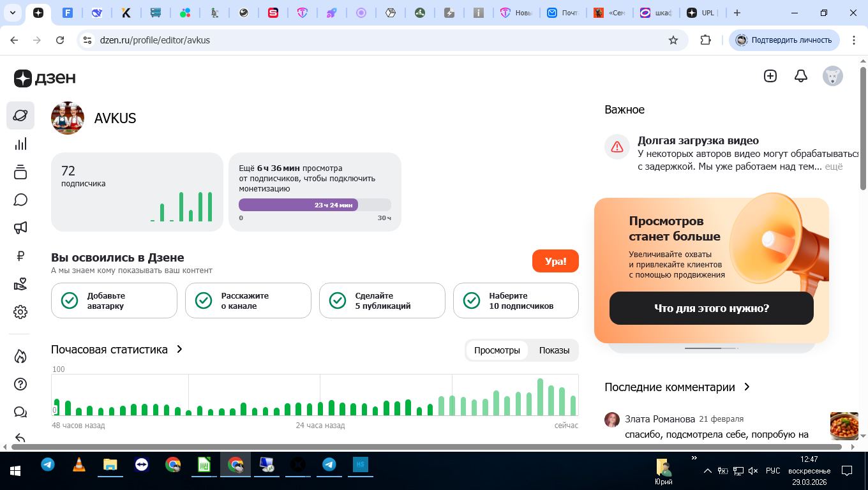The height and width of the screenshot is (490, 868).
Task: Click the muted volume icon in system tray
Action: 753,471
